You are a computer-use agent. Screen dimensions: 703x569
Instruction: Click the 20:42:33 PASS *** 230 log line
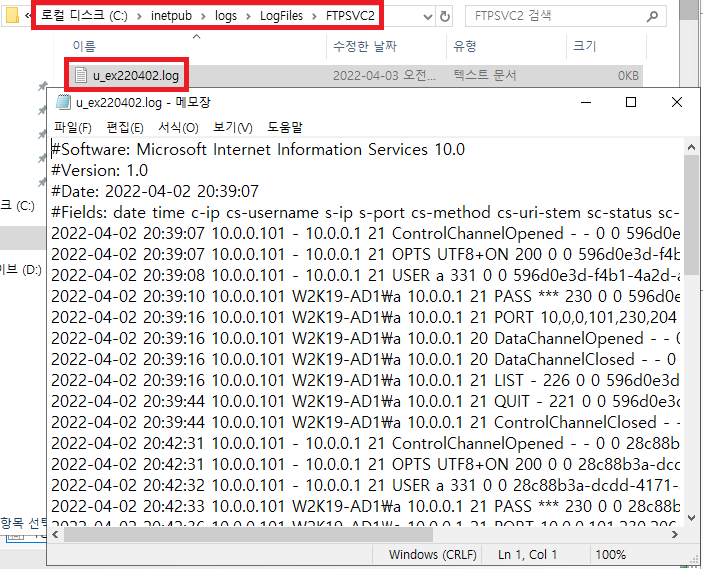click(365, 507)
